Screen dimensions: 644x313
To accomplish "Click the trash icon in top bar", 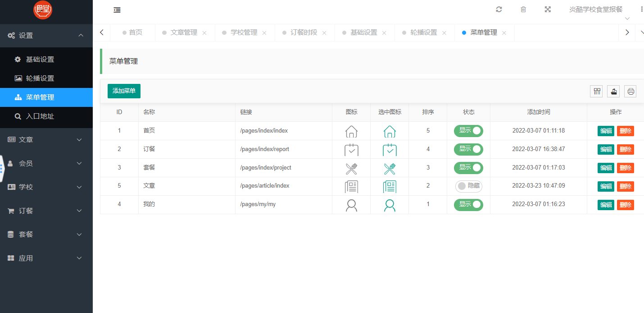I will tap(523, 9).
